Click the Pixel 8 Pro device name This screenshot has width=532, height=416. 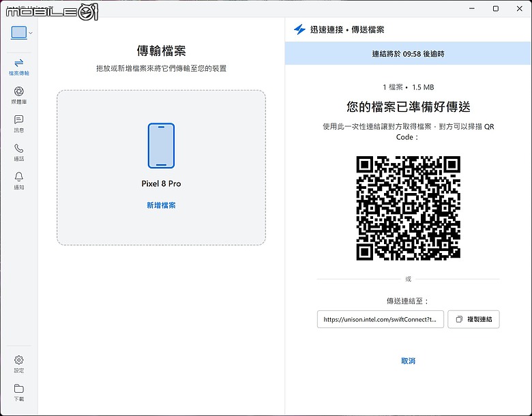pyautogui.click(x=161, y=183)
